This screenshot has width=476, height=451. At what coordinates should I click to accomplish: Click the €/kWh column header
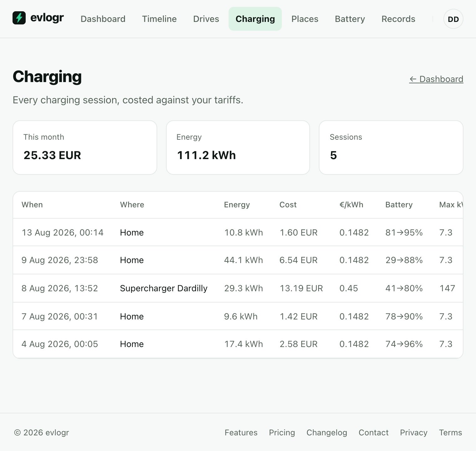pyautogui.click(x=351, y=205)
